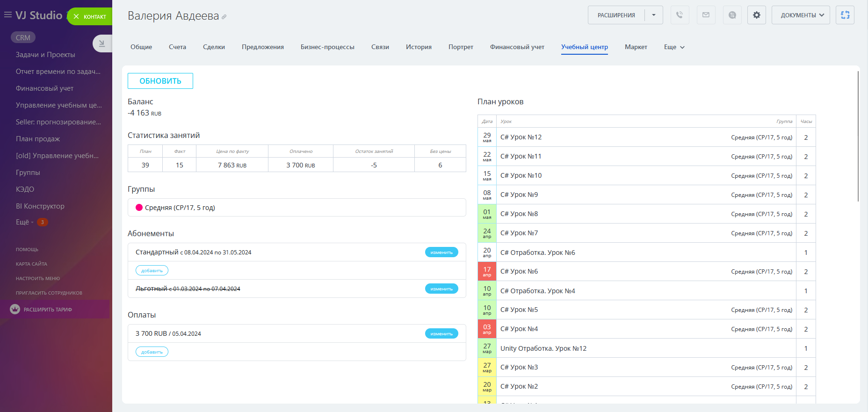Click изменить for the Стандартный subscription
The width and height of the screenshot is (868, 412).
[441, 252]
